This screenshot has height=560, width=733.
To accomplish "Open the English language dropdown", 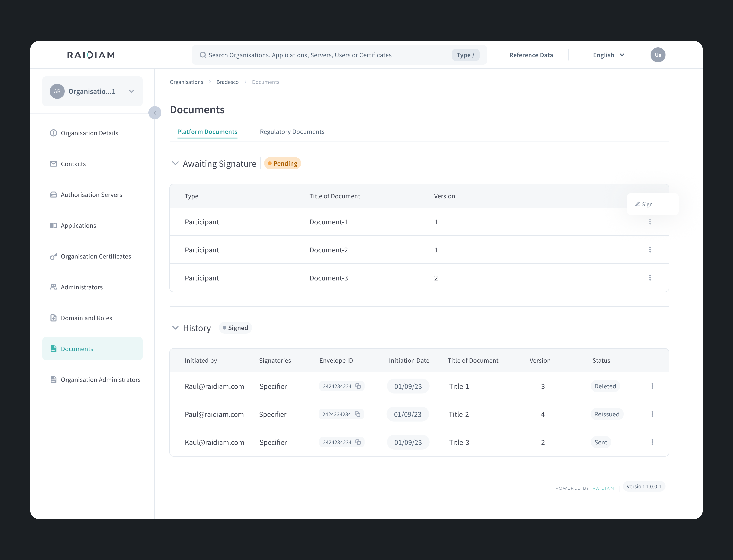I will 608,55.
